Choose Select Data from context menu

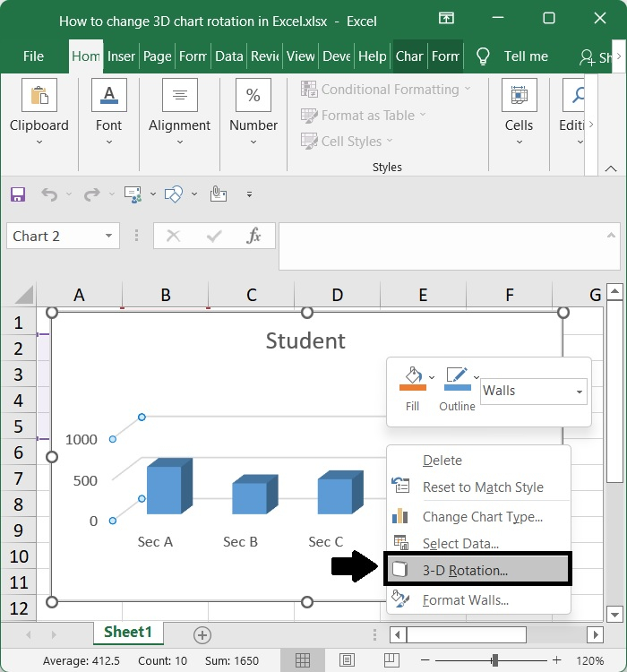coord(478,544)
